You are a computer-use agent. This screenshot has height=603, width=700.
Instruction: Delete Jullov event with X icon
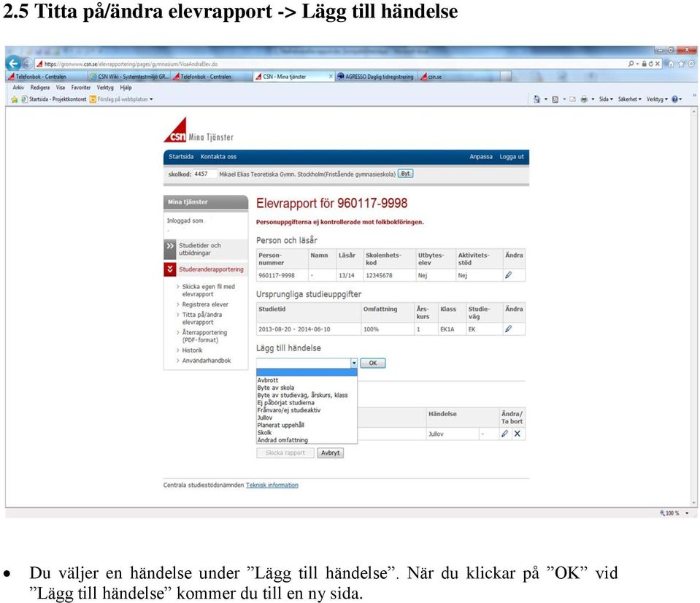[517, 434]
